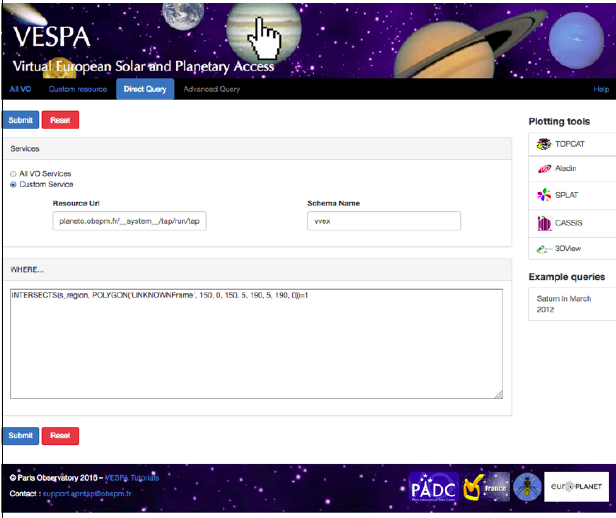
Task: Click the top Submit button
Action: (x=21, y=120)
